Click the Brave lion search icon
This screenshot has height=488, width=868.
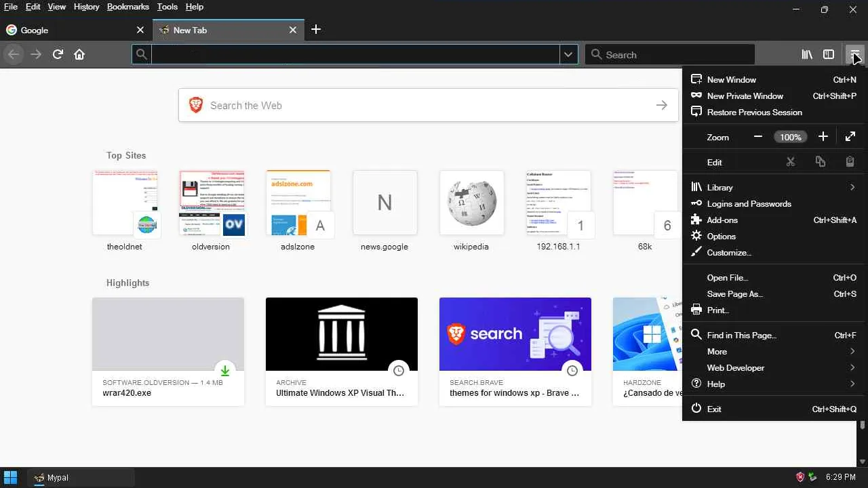pos(196,105)
